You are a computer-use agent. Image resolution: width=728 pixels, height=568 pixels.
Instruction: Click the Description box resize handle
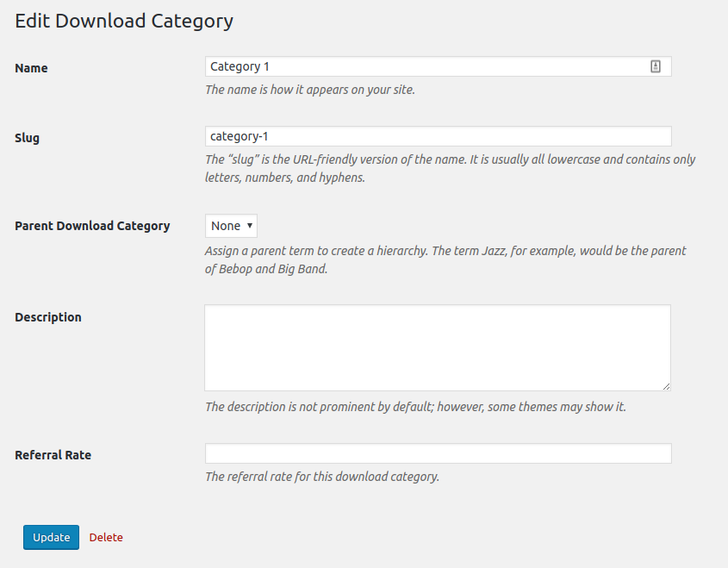[x=666, y=386]
